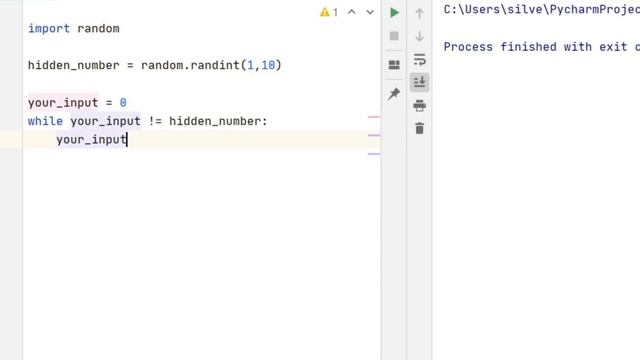The width and height of the screenshot is (640, 360).
Task: Toggle scroll to end of console
Action: (419, 82)
